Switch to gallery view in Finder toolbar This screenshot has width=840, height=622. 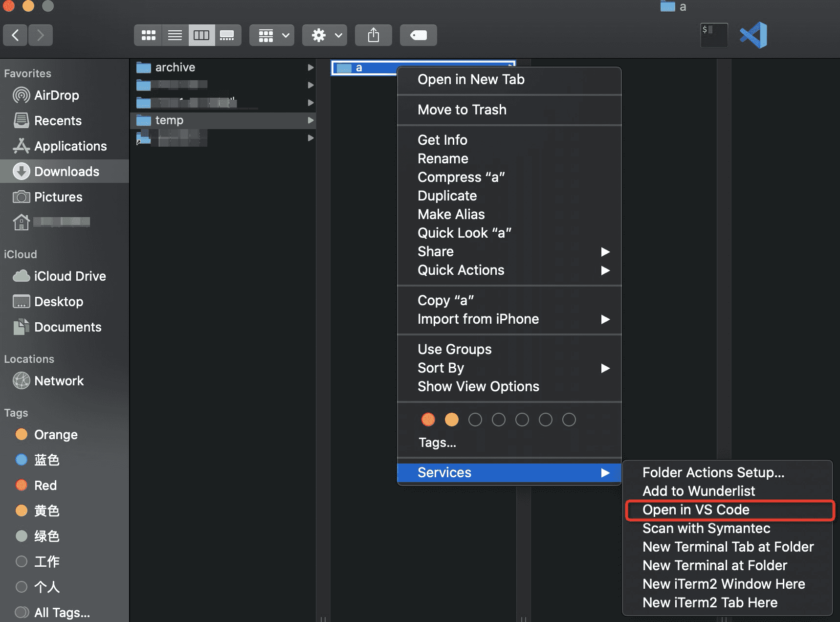(227, 35)
